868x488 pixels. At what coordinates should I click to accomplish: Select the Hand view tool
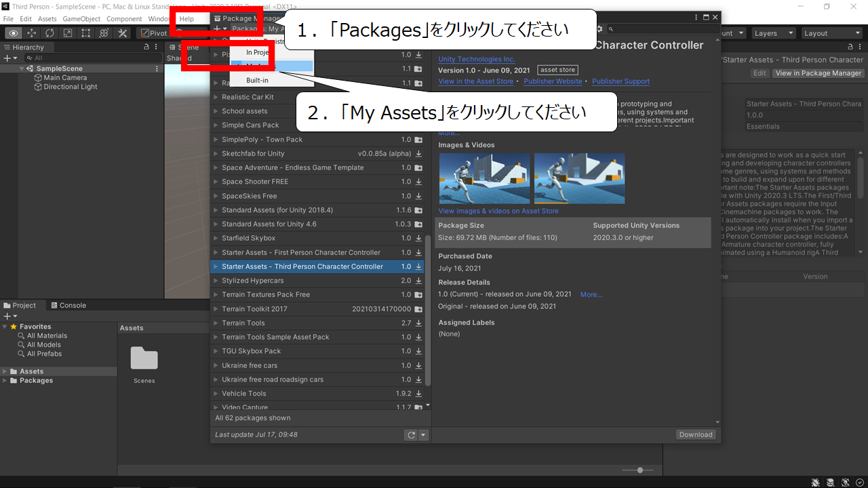14,33
